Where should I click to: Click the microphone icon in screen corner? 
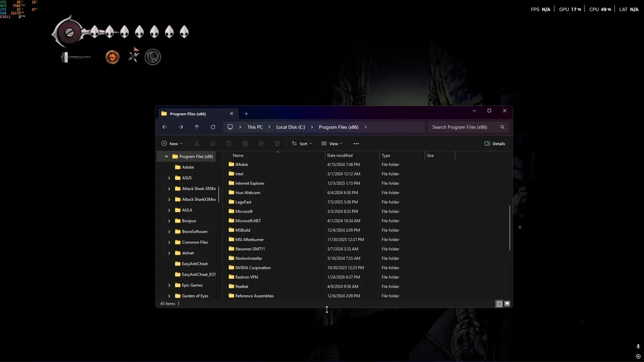pos(638,347)
